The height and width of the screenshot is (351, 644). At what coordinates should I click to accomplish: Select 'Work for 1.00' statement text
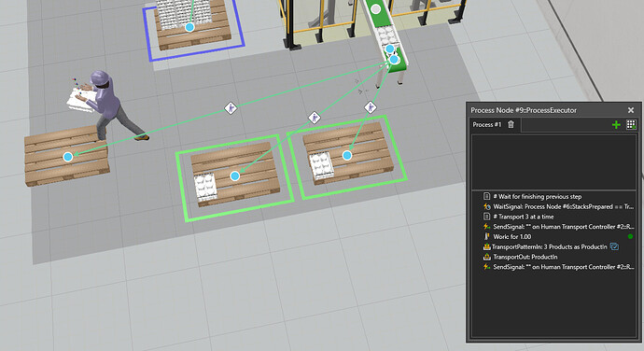(x=511, y=237)
